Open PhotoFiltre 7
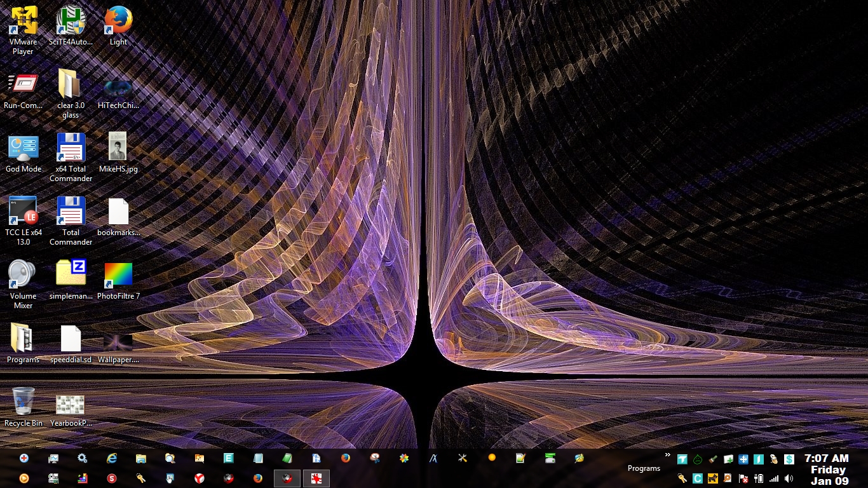This screenshot has width=868, height=488. [118, 274]
